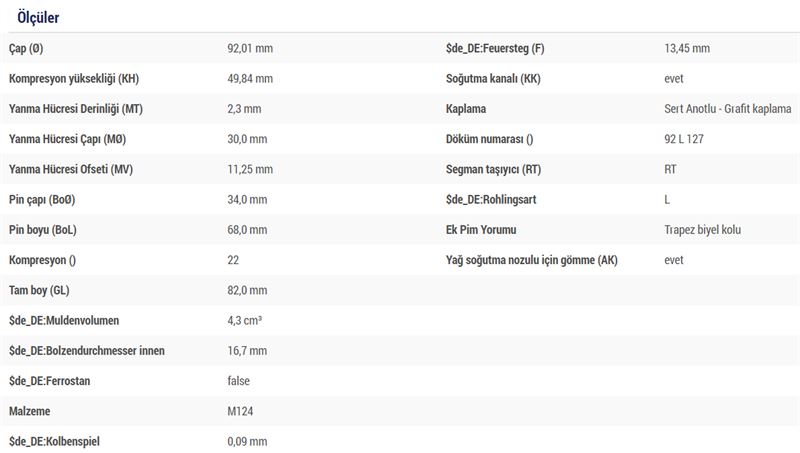Select the Malzeme M124 value
Viewport: 800px width, 453px height.
(240, 411)
